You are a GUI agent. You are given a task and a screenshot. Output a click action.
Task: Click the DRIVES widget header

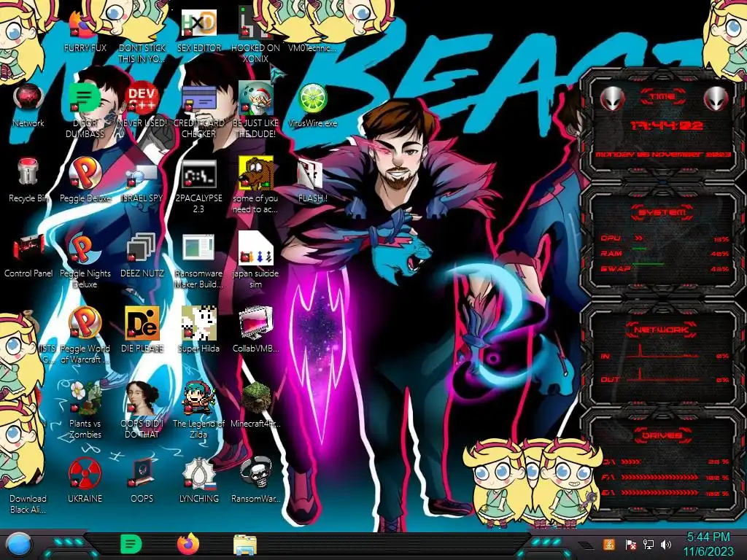(662, 435)
